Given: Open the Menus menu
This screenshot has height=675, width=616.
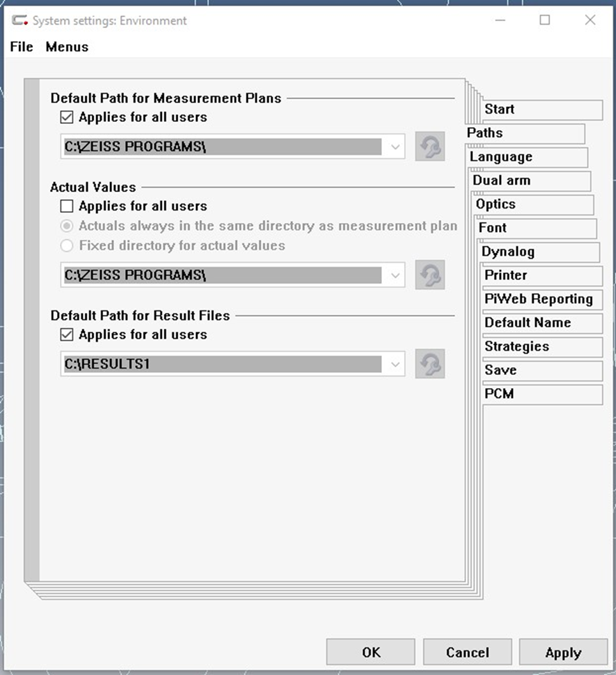Looking at the screenshot, I should click(x=67, y=47).
